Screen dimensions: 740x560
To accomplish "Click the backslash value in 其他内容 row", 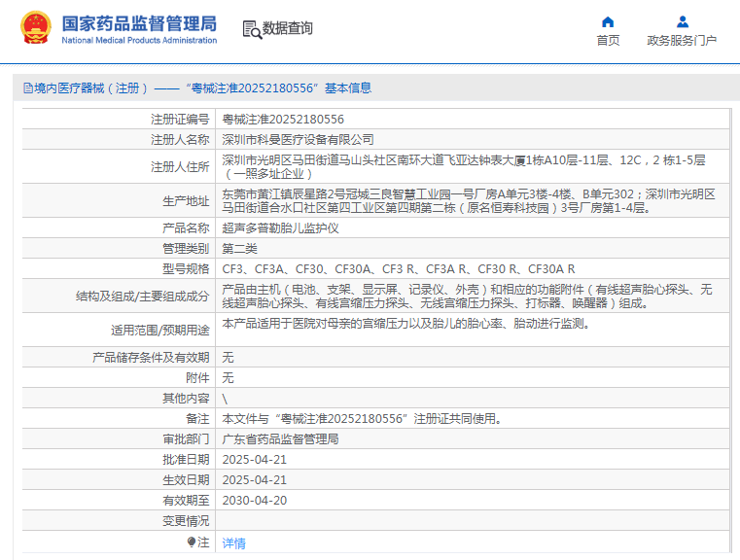I will pyautogui.click(x=225, y=400).
